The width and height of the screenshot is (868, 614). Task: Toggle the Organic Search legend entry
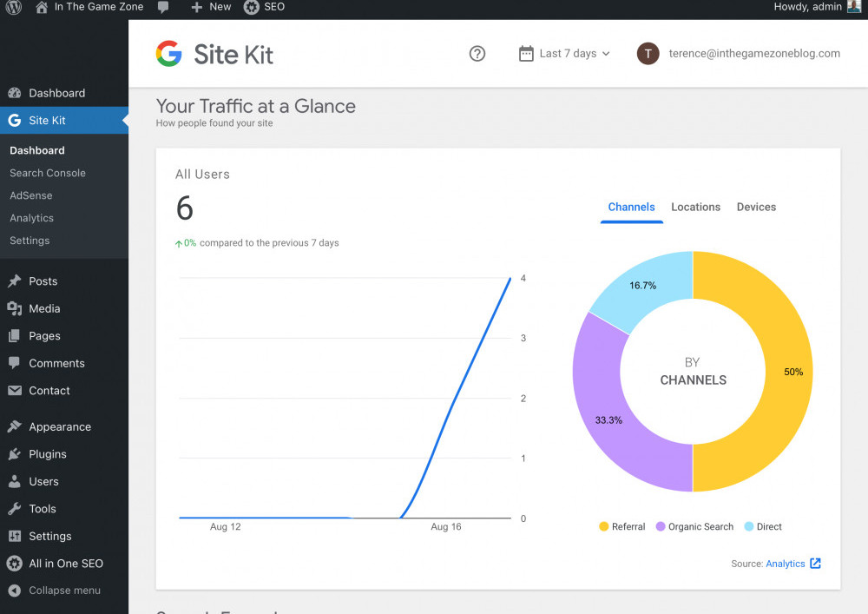pos(694,527)
